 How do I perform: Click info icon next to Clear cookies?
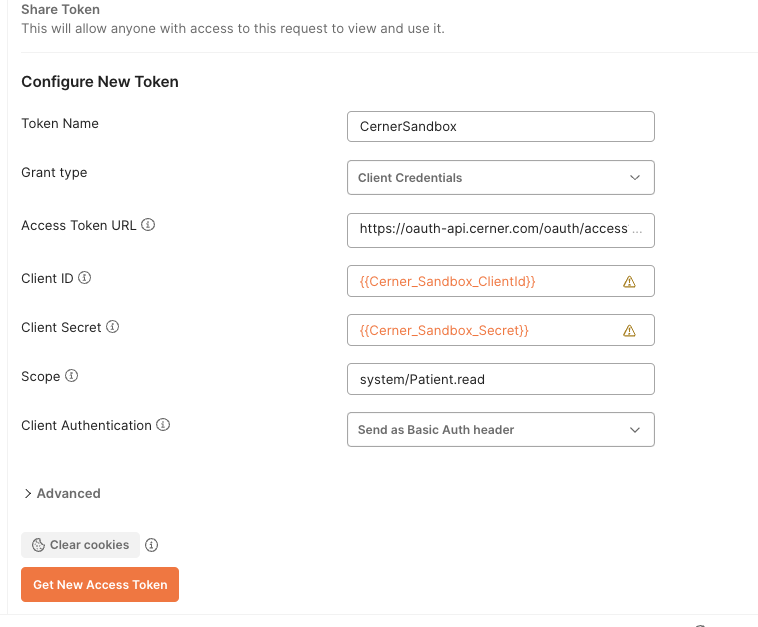coord(152,545)
